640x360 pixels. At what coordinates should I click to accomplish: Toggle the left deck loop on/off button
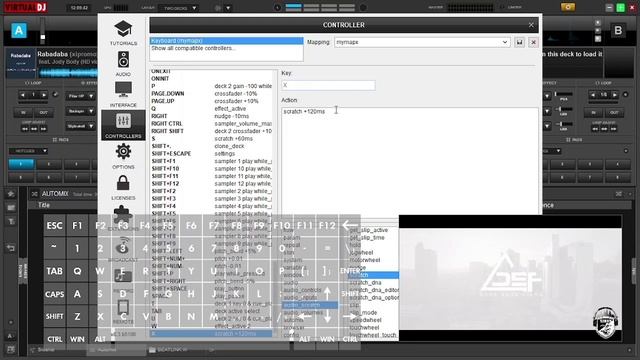point(56,95)
